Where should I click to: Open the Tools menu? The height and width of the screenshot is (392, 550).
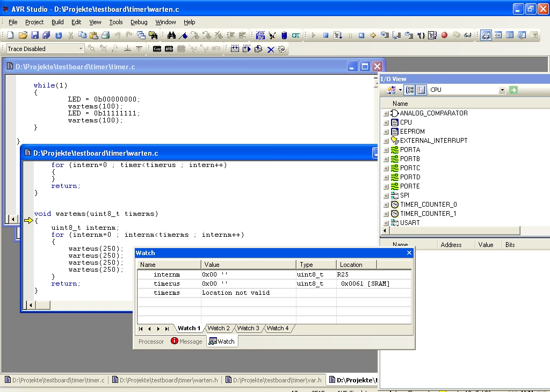click(116, 22)
